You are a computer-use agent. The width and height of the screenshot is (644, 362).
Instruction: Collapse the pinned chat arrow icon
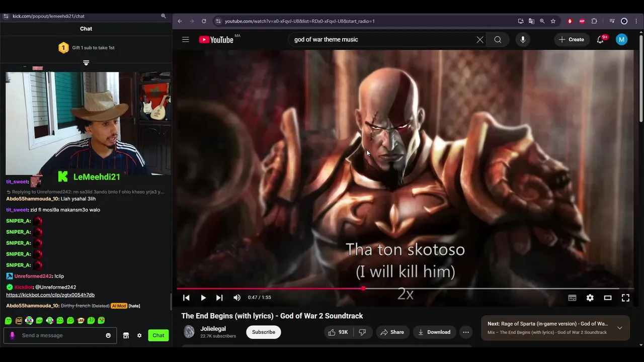coord(86,63)
